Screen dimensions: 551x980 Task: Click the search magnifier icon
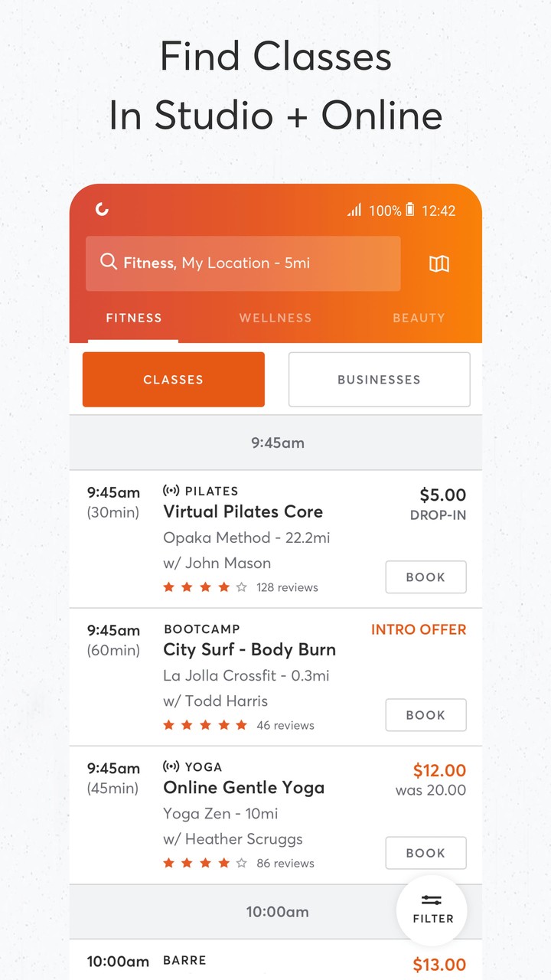(x=108, y=263)
